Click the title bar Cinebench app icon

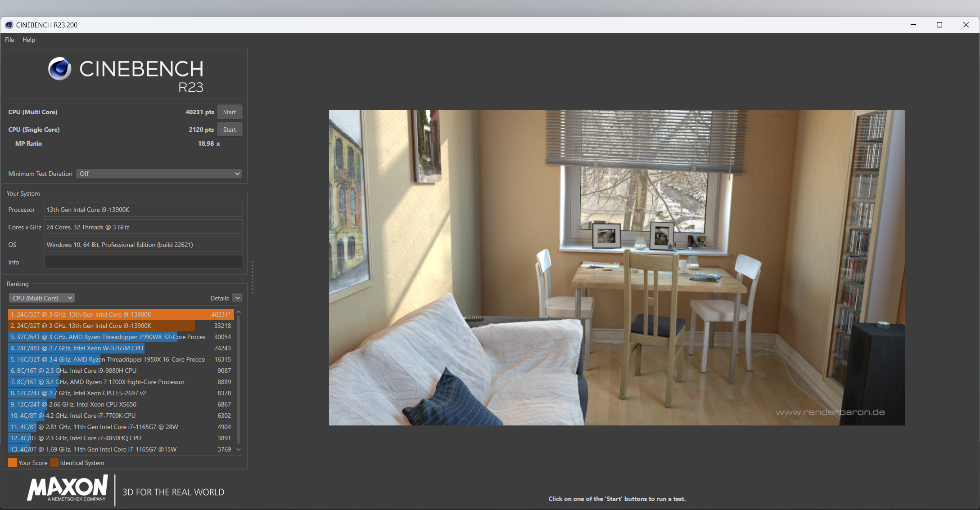[x=9, y=25]
